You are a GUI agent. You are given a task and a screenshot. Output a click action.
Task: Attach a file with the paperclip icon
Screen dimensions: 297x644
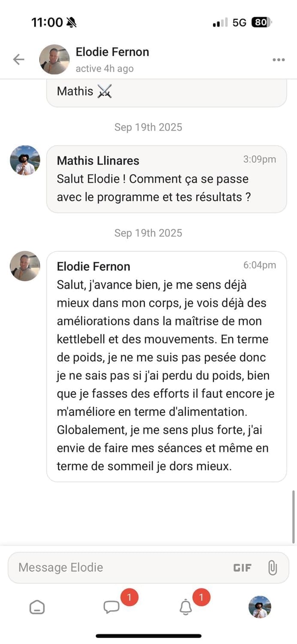click(272, 568)
